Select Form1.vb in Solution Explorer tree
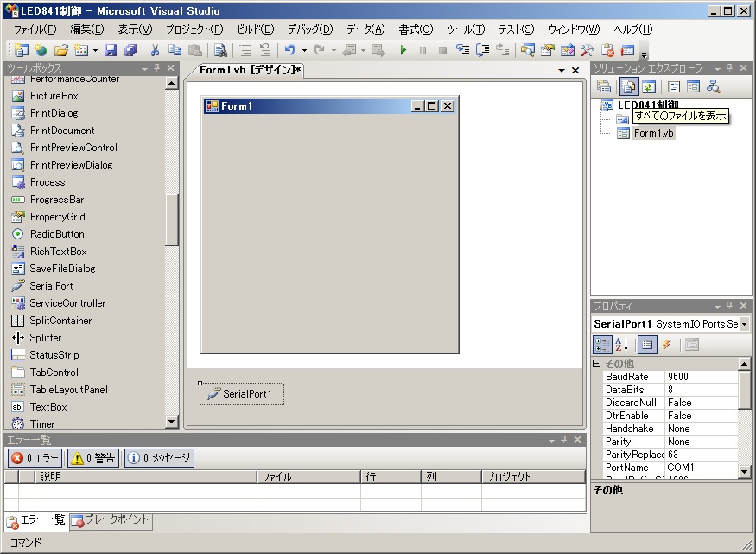This screenshot has height=554, width=756. (653, 133)
